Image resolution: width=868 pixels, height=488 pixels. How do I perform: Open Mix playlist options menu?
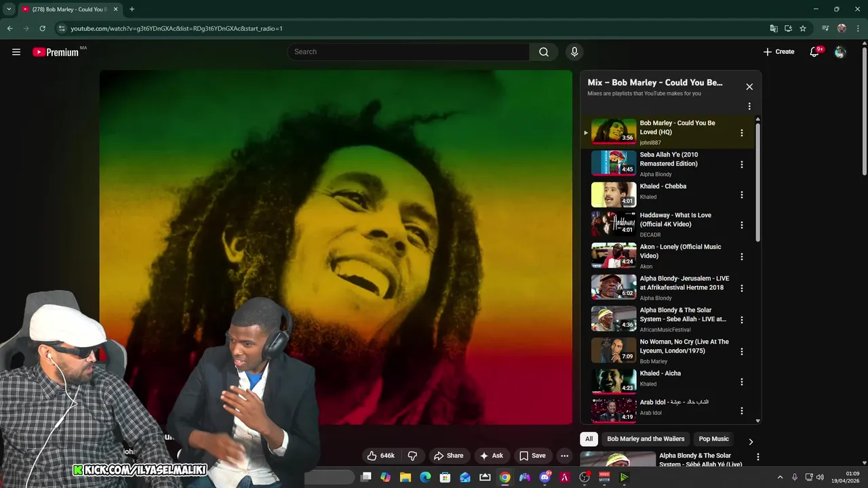tap(749, 106)
